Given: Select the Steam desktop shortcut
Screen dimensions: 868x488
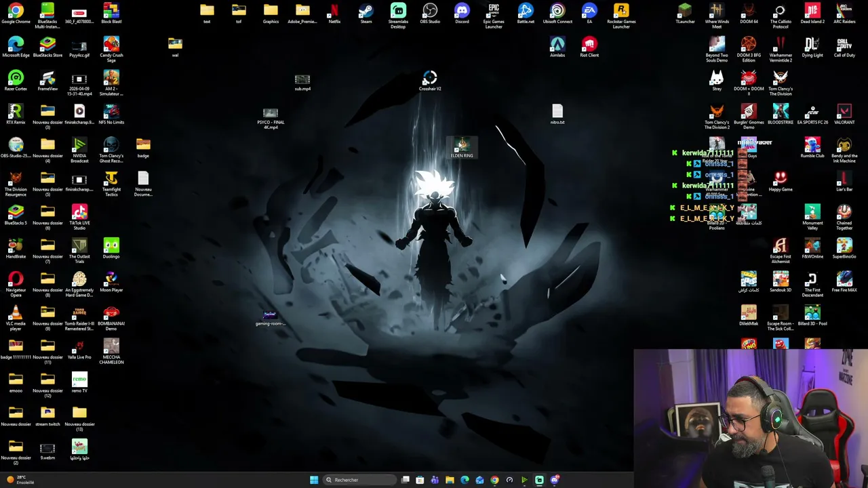Looking at the screenshot, I should point(366,14).
